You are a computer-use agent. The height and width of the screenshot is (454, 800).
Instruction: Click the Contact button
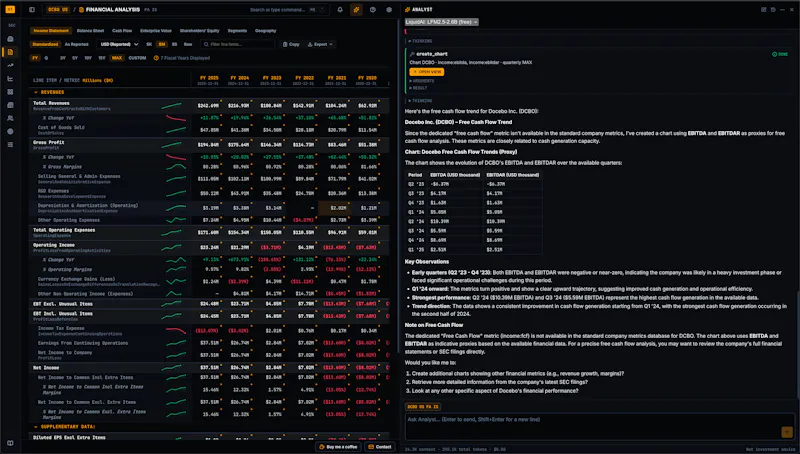click(380, 447)
